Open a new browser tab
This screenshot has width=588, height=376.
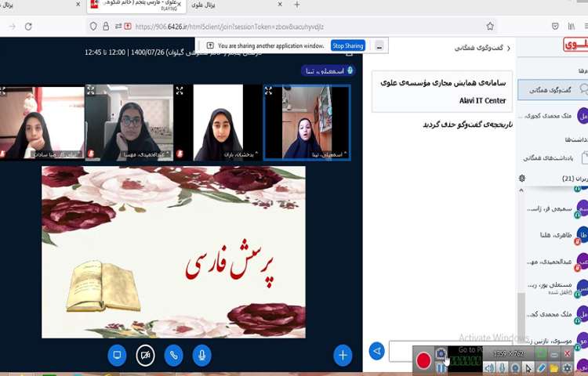(x=297, y=5)
